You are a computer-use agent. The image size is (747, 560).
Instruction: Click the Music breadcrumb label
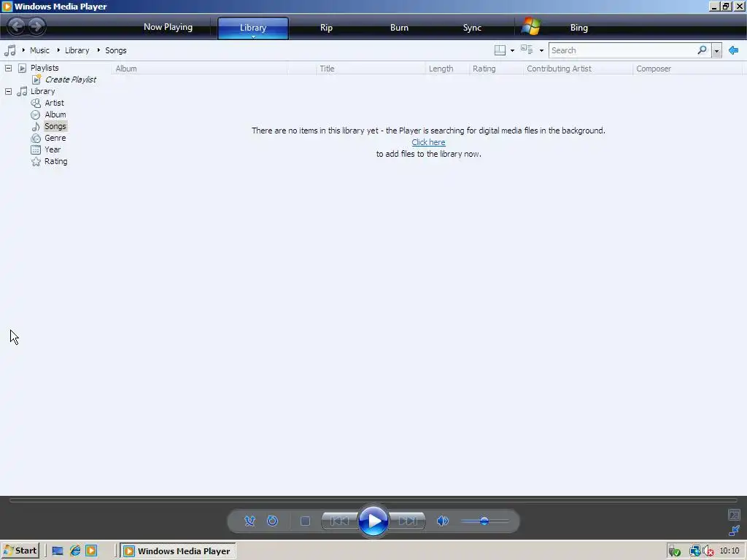(39, 50)
